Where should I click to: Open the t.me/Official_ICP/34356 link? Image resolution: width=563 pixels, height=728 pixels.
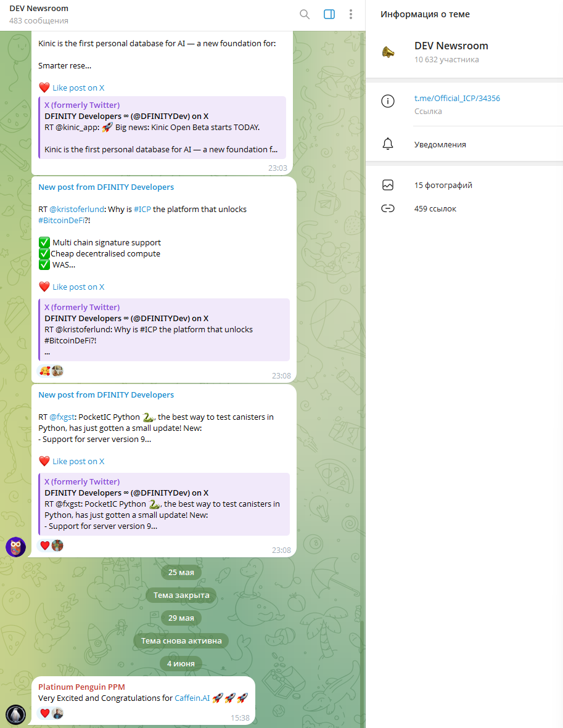pos(456,97)
